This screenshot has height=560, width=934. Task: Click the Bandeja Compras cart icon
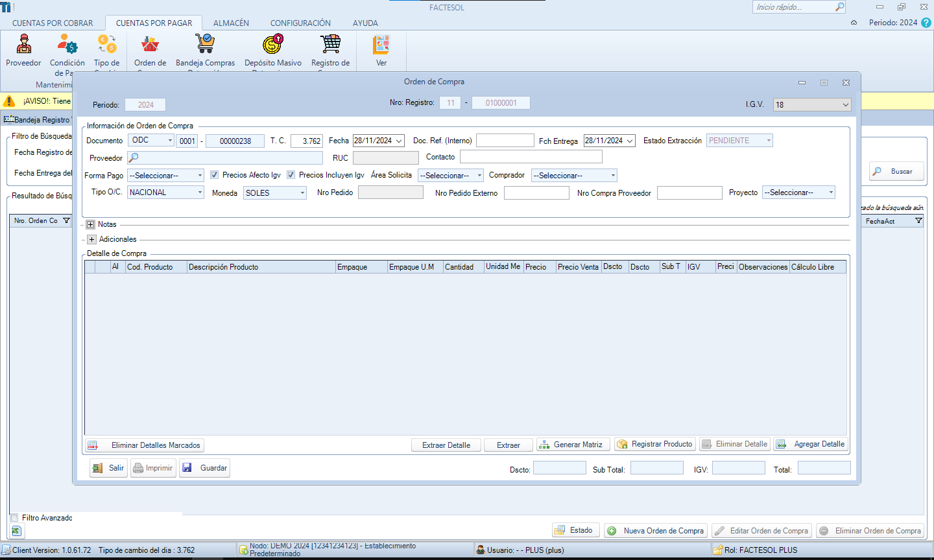coord(205,45)
